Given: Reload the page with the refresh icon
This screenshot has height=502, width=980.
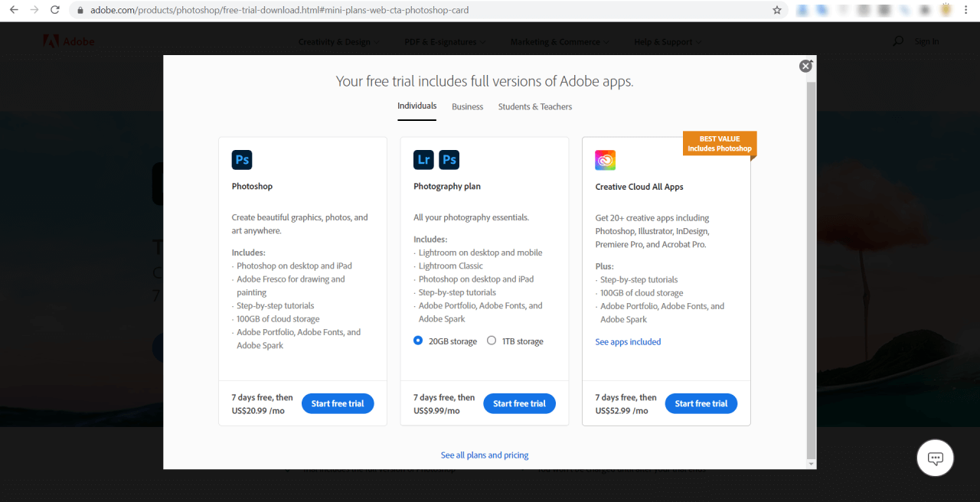Looking at the screenshot, I should click(x=54, y=10).
